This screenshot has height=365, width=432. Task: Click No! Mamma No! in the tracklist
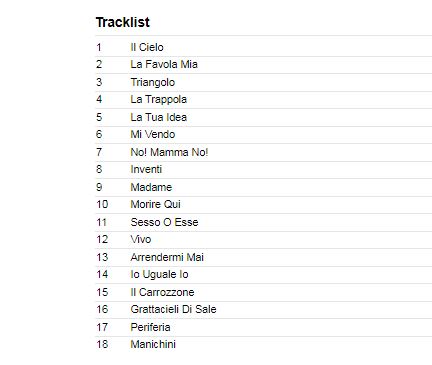click(169, 152)
